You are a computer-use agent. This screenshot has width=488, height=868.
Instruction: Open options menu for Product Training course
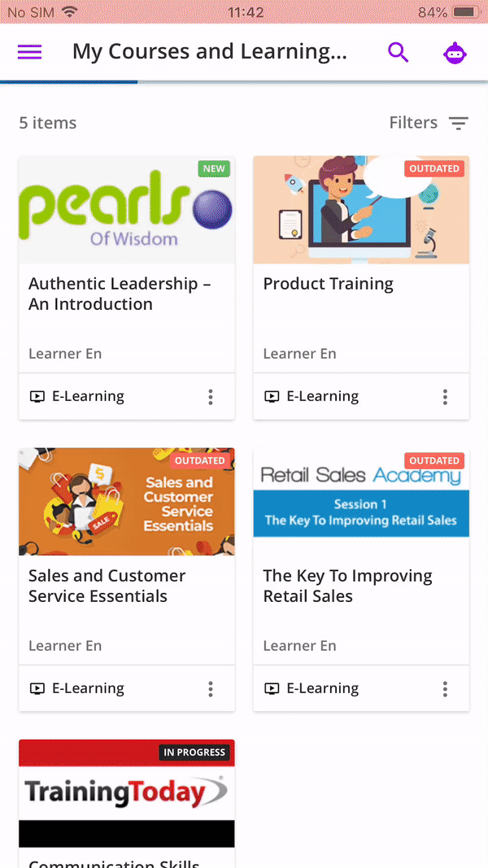click(x=445, y=397)
